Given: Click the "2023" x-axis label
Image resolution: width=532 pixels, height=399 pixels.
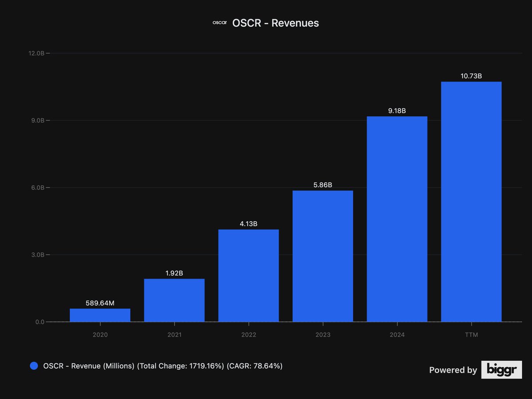Looking at the screenshot, I should [323, 335].
